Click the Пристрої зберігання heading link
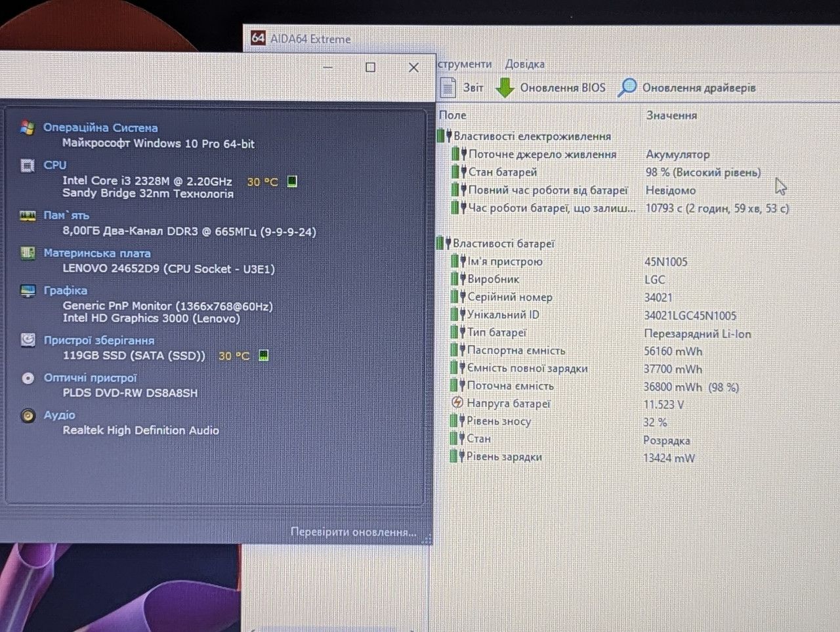Image resolution: width=840 pixels, height=632 pixels. [x=99, y=340]
